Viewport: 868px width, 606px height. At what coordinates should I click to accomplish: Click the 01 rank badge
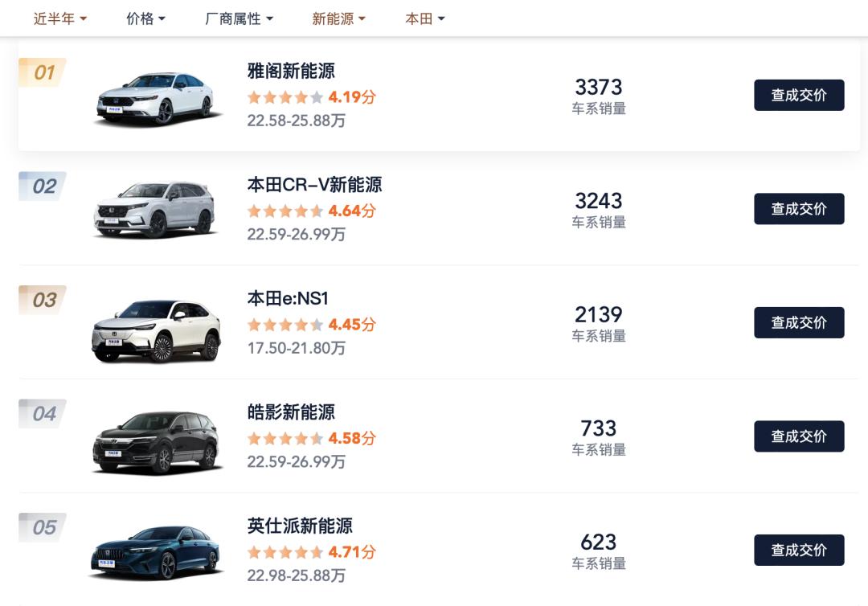pos(43,72)
